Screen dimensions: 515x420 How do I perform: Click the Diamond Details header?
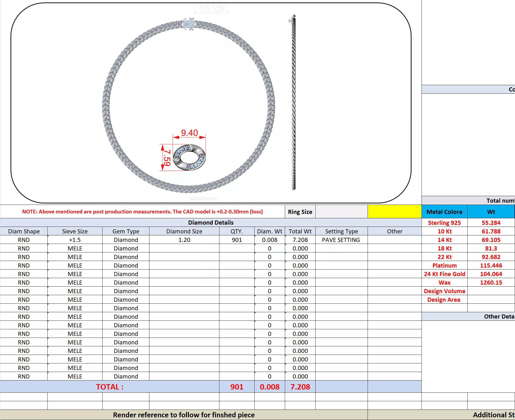coord(211,222)
